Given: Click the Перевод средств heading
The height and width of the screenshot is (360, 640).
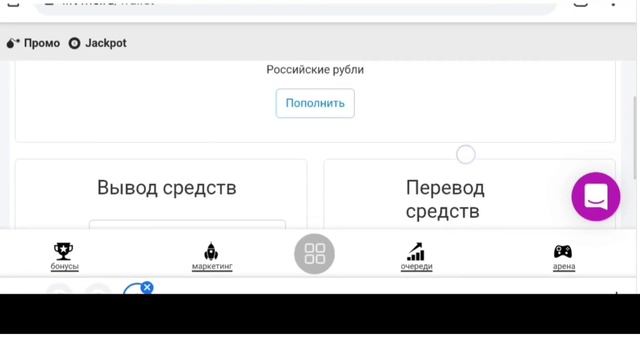Looking at the screenshot, I should pyautogui.click(x=445, y=200).
